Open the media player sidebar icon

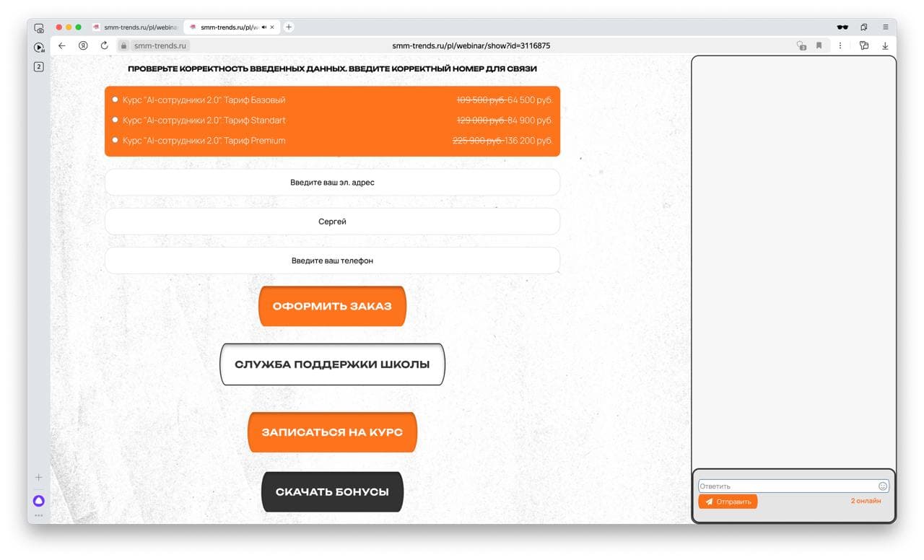[x=39, y=48]
